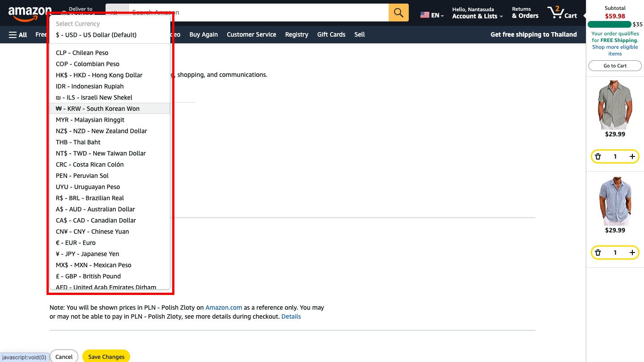
Task: Choose IDR - Indonesian Rupiah
Action: [x=110, y=86]
